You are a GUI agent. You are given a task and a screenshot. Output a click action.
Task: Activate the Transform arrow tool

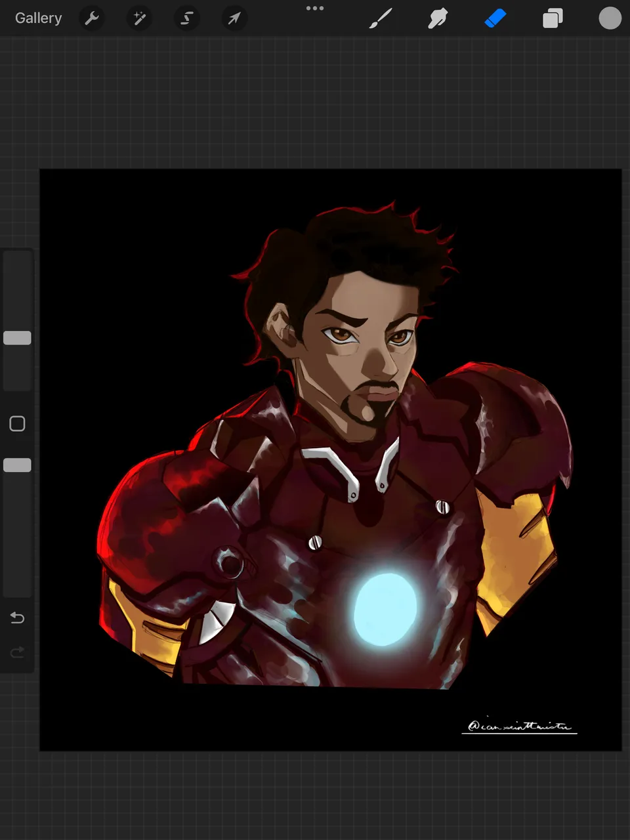tap(234, 18)
